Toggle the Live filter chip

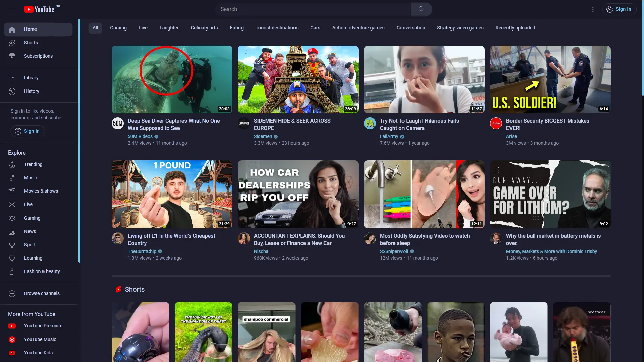[143, 28]
